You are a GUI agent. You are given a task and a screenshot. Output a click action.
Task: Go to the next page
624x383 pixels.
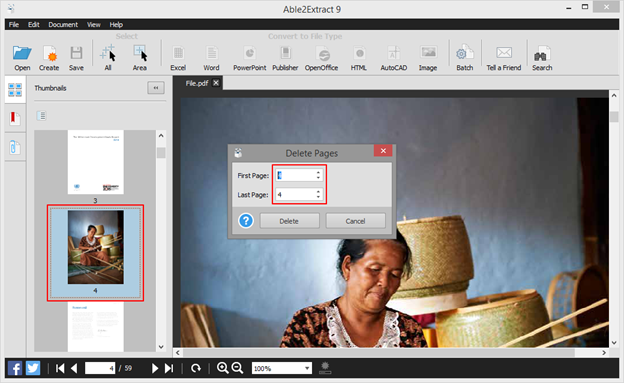pyautogui.click(x=155, y=368)
